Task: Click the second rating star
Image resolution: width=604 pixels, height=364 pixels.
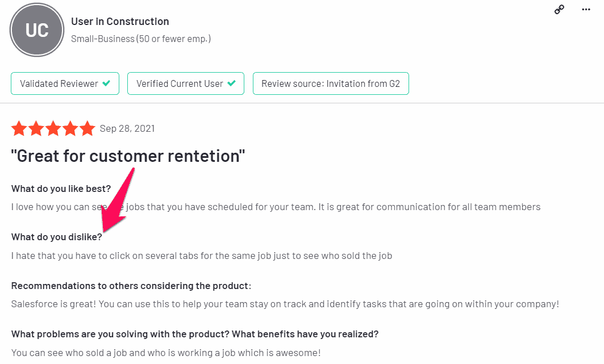Action: pos(36,128)
